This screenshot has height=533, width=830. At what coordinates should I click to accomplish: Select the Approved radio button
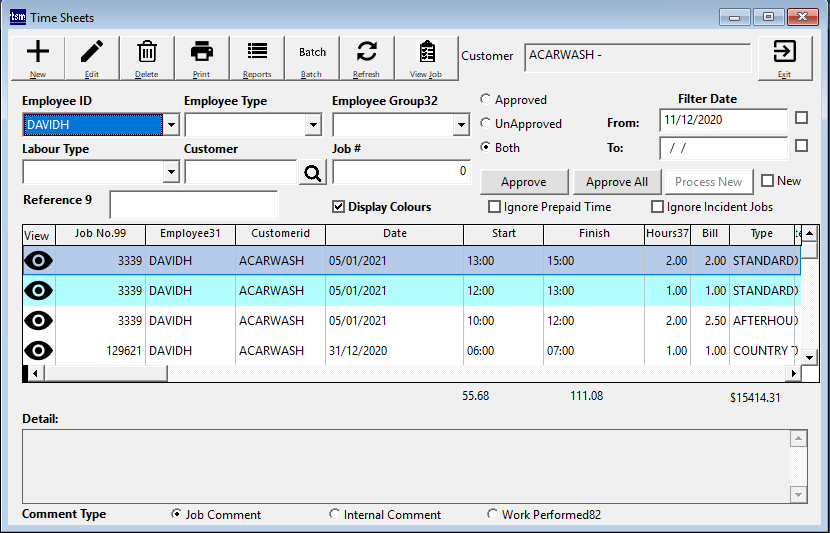pyautogui.click(x=487, y=100)
